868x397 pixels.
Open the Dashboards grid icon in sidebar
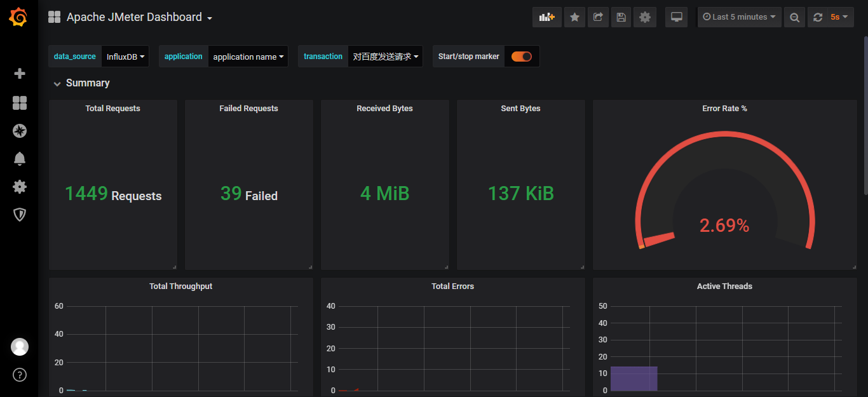[x=20, y=103]
